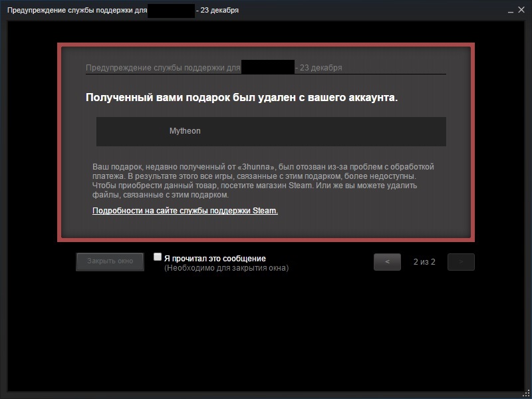Click the paragraph mentioning «3hunna»
The height and width of the screenshot is (399, 532).
tap(263, 181)
